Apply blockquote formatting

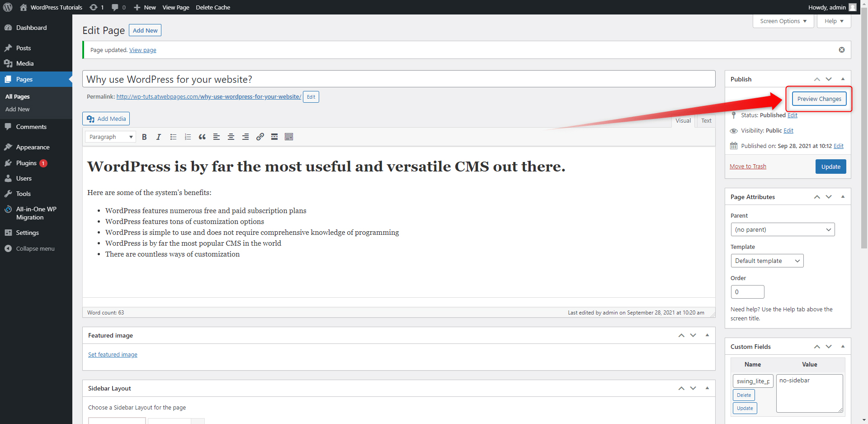pos(202,137)
